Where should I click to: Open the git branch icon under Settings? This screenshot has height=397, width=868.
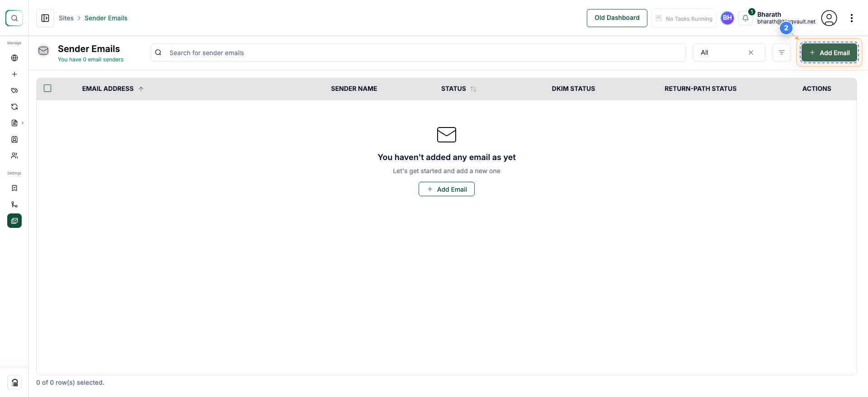pos(14,204)
